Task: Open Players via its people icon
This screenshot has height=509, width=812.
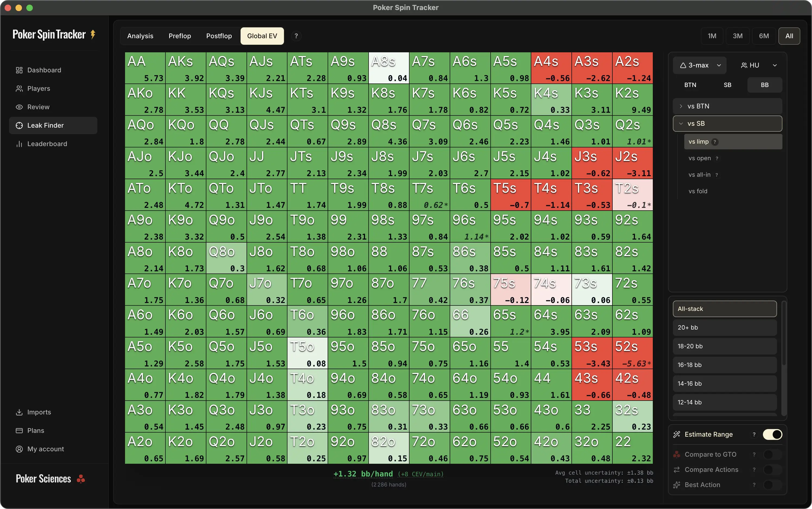Action: 19,89
